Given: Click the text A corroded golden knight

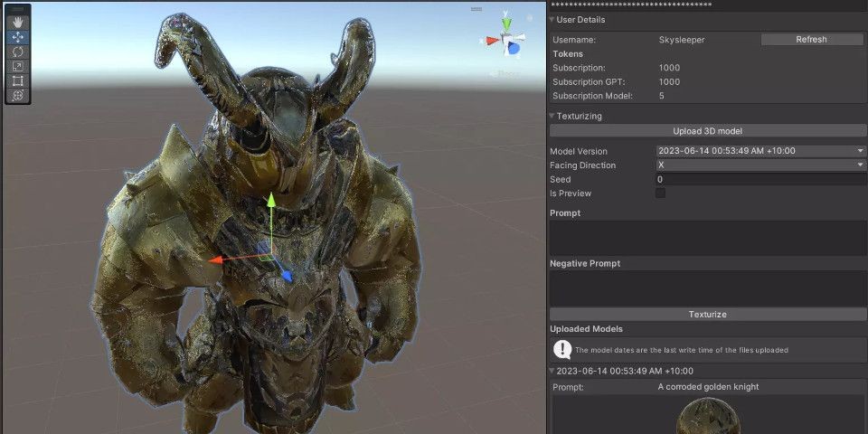Looking at the screenshot, I should point(708,387).
